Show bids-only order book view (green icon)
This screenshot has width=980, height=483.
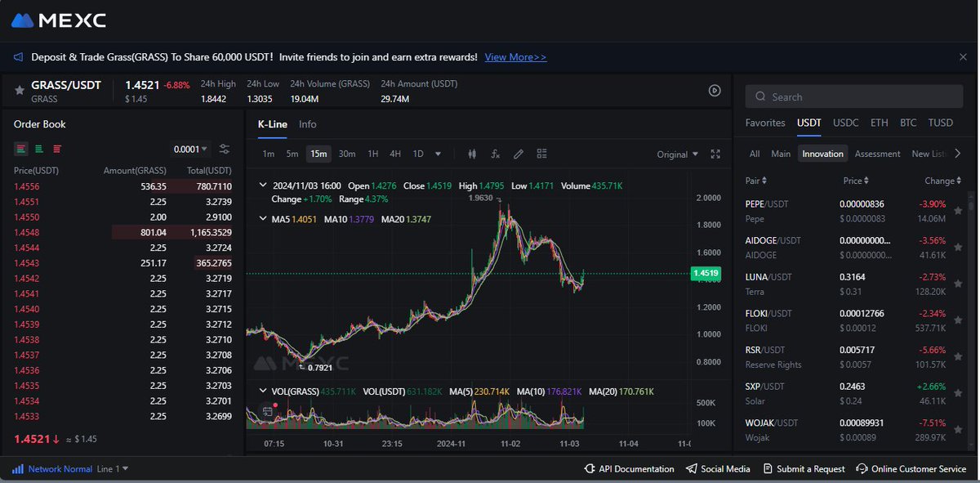[x=39, y=149]
